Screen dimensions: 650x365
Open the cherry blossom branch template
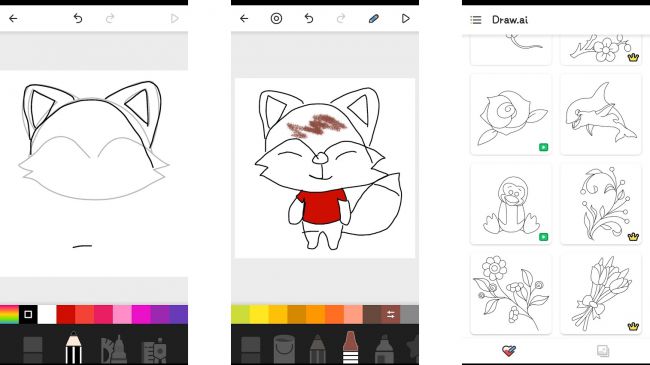[601, 50]
